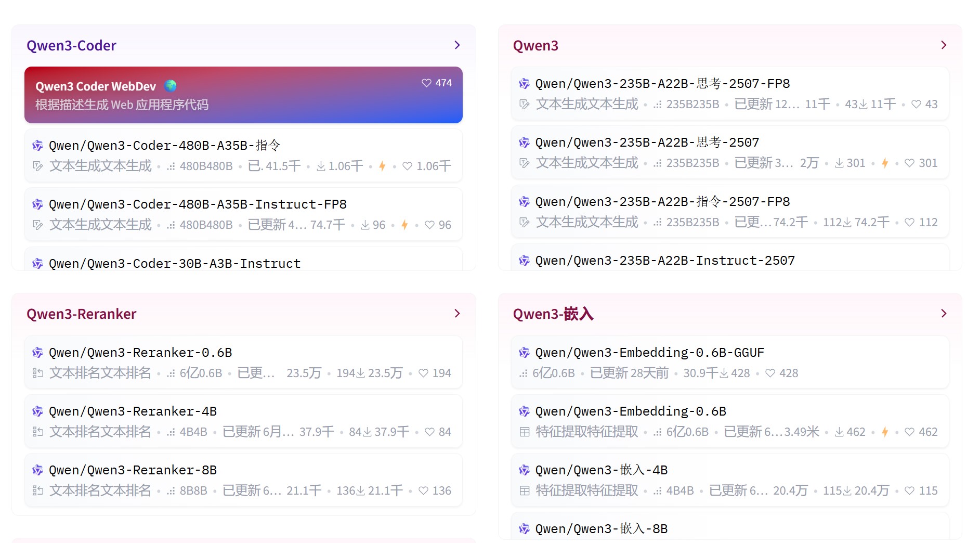Click text ranking task icon on Reranker-4B row

37,432
